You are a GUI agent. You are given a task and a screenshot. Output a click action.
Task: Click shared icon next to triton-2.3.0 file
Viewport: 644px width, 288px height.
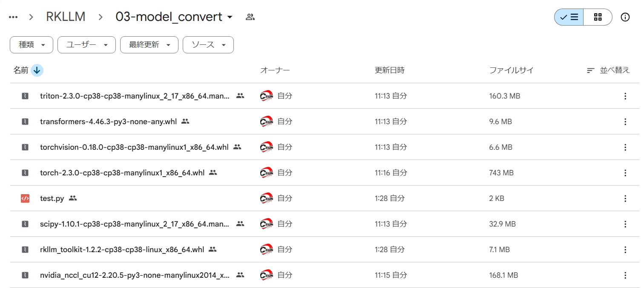[240, 96]
